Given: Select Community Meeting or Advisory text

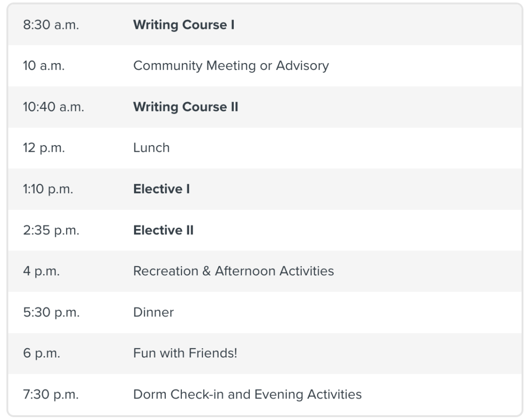Looking at the screenshot, I should tap(231, 65).
